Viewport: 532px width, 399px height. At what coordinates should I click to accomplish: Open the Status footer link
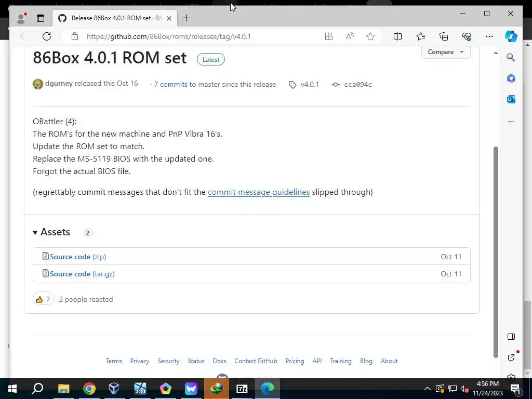[196, 361]
